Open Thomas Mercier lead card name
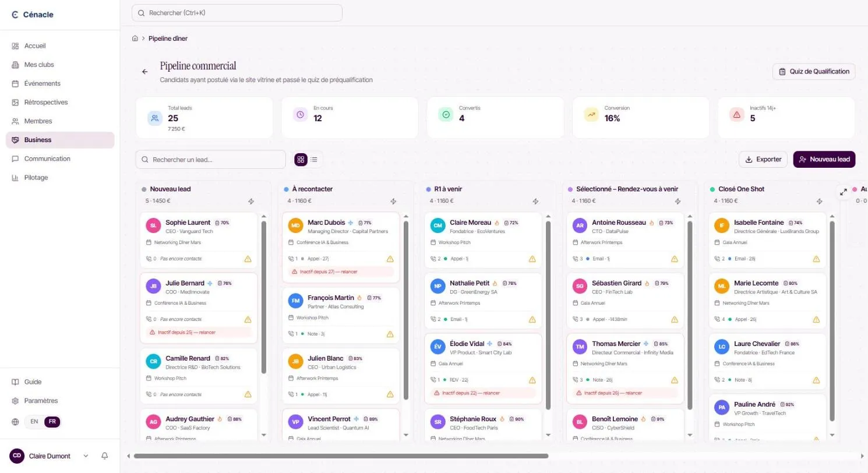Viewport: 868px width, 473px height. (x=616, y=344)
